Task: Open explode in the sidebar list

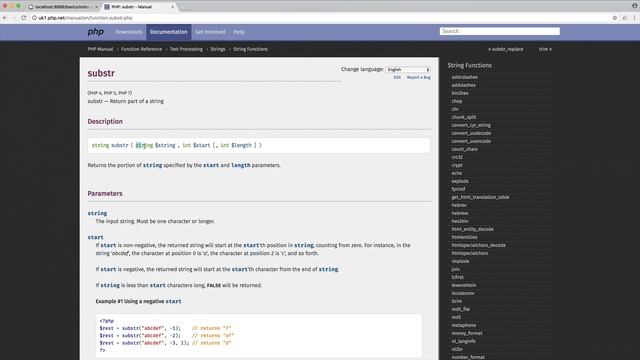Action: coord(460,181)
